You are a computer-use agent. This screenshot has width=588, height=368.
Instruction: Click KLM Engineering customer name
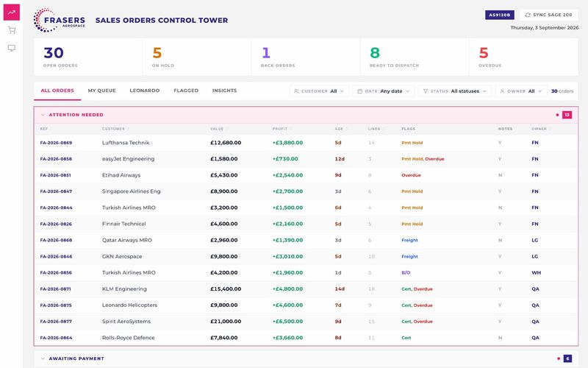pos(124,289)
